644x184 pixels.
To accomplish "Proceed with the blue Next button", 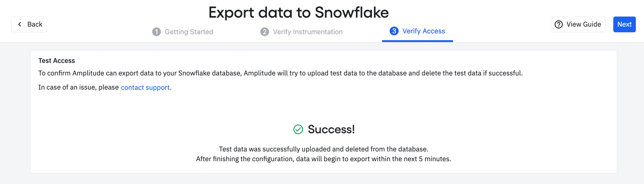I will [x=624, y=24].
